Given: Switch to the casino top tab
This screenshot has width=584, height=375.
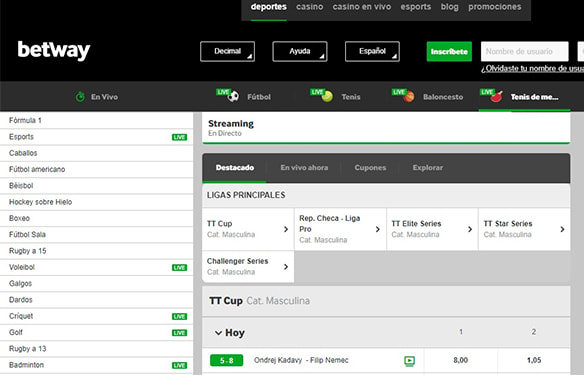Looking at the screenshot, I should point(310,7).
